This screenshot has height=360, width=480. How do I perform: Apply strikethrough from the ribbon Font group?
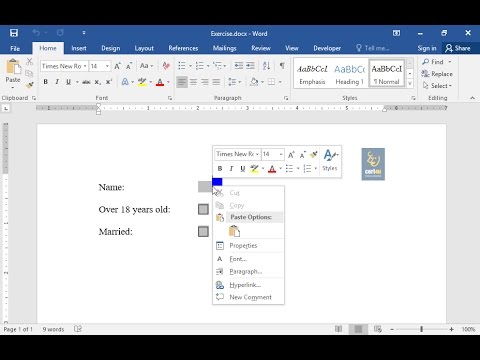(86, 82)
